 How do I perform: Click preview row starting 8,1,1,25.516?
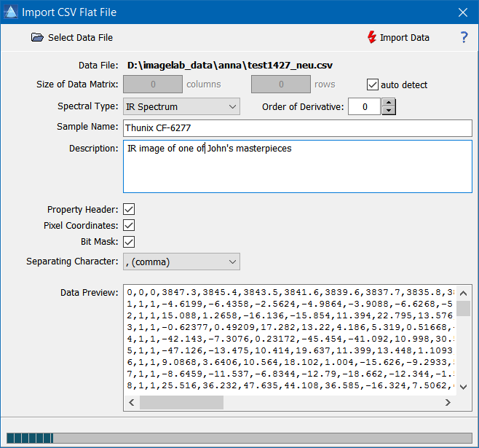[x=290, y=385]
